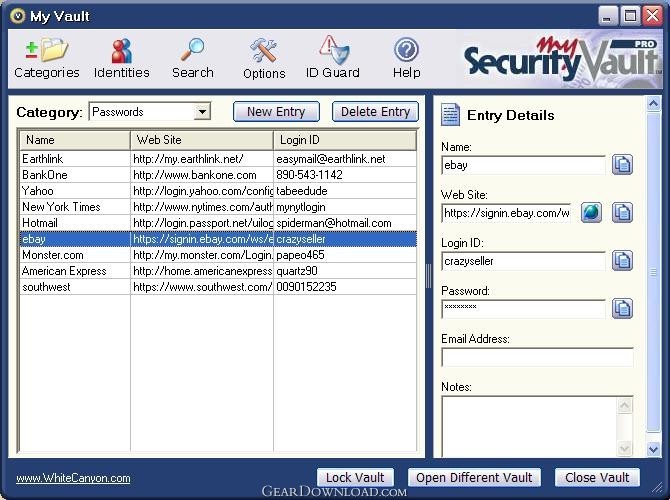Copy the Password field value
670x500 pixels.
[x=622, y=309]
